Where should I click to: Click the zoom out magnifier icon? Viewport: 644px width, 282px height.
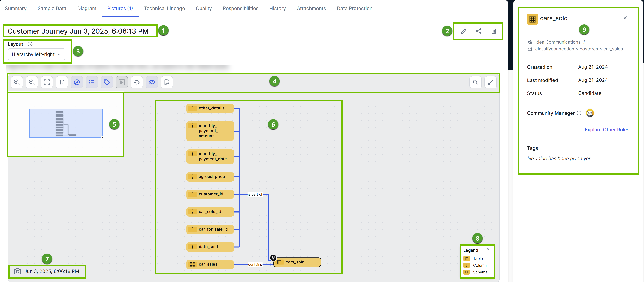point(32,82)
